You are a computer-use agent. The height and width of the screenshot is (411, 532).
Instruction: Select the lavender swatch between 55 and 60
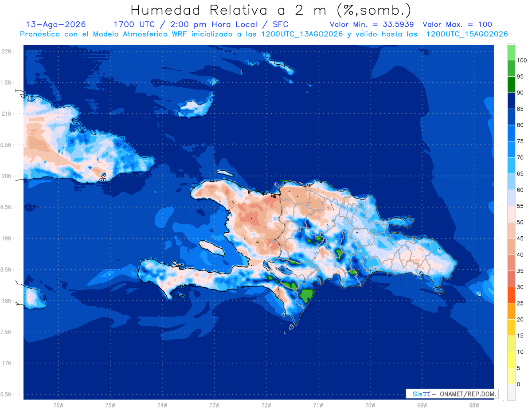[x=511, y=198]
